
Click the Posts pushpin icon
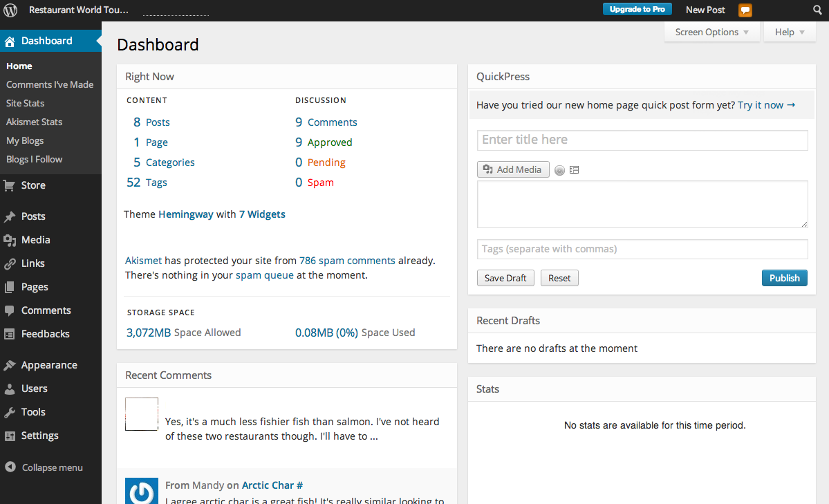[x=10, y=217]
